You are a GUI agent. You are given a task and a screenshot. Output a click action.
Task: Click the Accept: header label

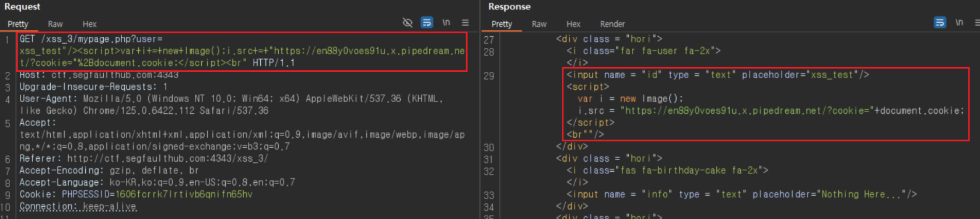click(38, 123)
